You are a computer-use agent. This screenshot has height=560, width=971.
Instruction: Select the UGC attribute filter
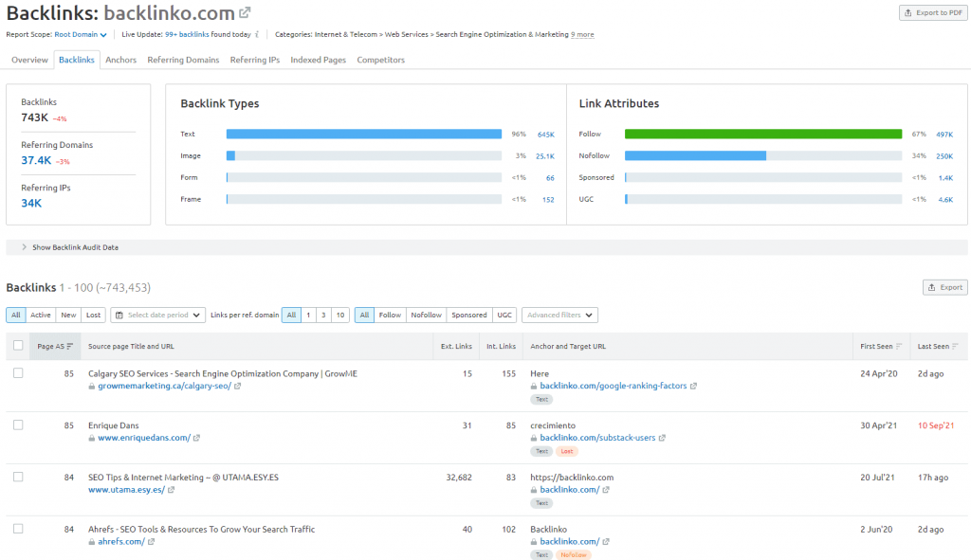(x=504, y=315)
